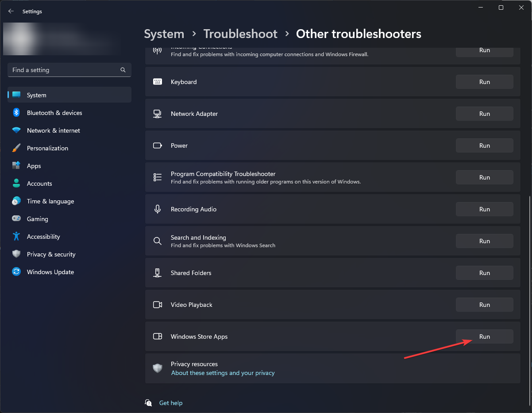Click the Privacy & security shield icon
The width and height of the screenshot is (532, 413).
tap(16, 254)
